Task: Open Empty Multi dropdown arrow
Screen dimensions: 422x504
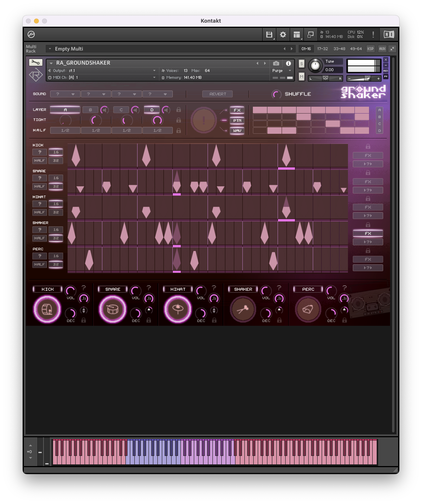Action: pyautogui.click(x=50, y=49)
